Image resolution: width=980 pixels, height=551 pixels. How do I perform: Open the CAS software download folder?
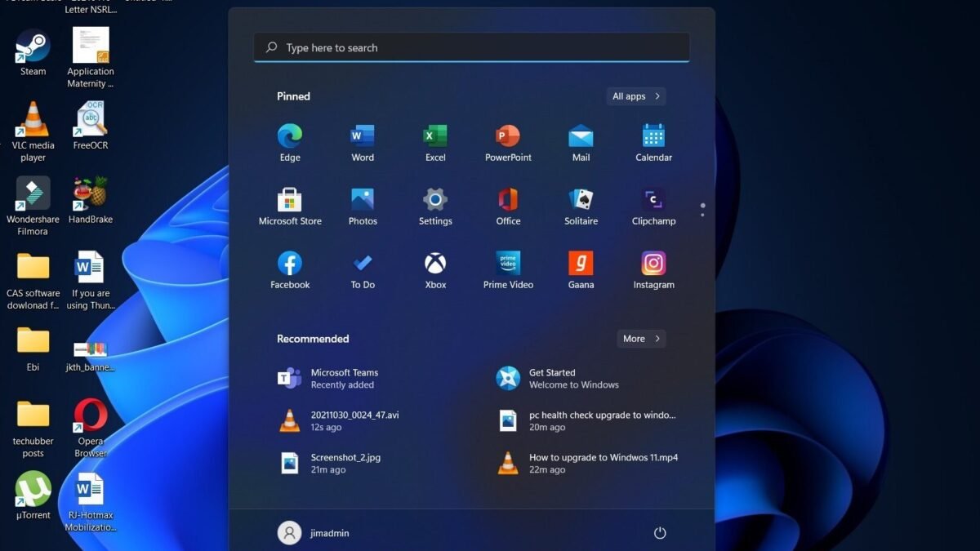(x=33, y=280)
